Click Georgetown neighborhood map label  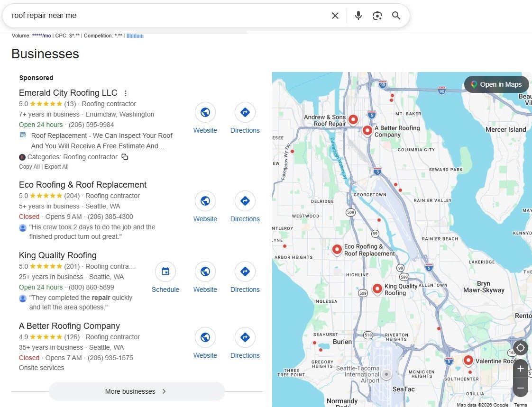coord(370,195)
